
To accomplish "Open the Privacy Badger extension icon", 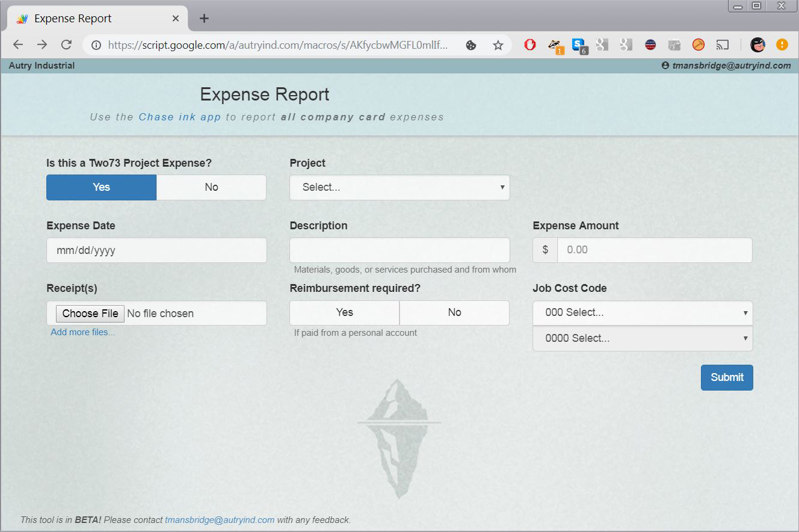I will click(555, 45).
